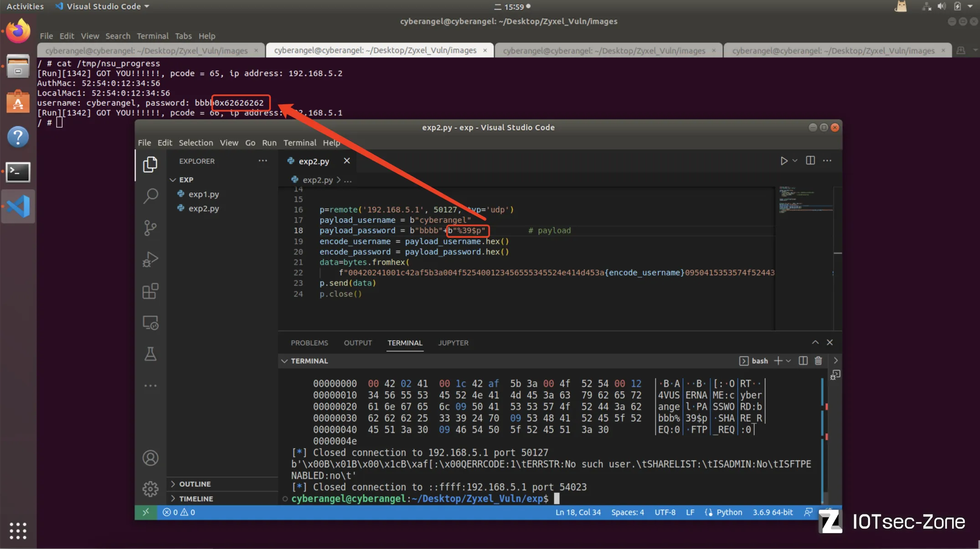Select exp2.py in the Explorer tree

coord(203,208)
